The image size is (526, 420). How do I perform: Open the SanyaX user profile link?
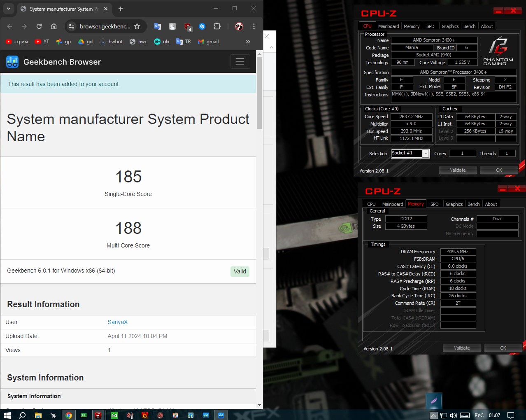coord(118,322)
